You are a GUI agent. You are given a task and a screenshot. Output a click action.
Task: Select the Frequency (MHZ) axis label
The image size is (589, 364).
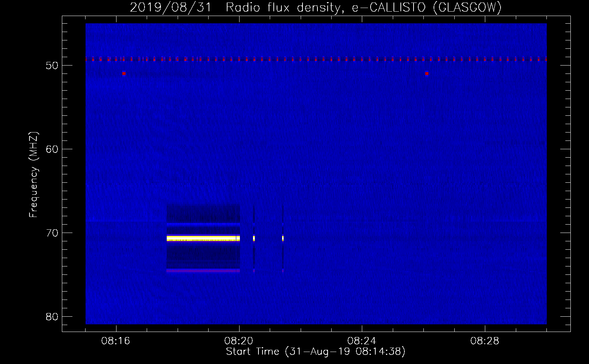click(33, 175)
